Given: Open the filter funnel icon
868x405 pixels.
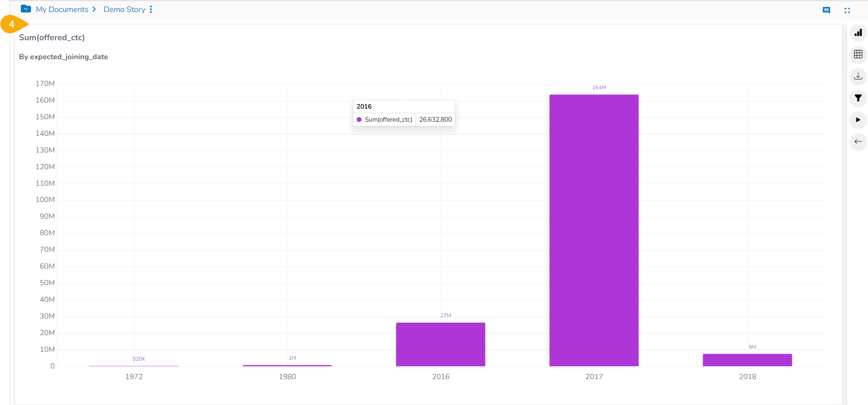Looking at the screenshot, I should pyautogui.click(x=858, y=98).
